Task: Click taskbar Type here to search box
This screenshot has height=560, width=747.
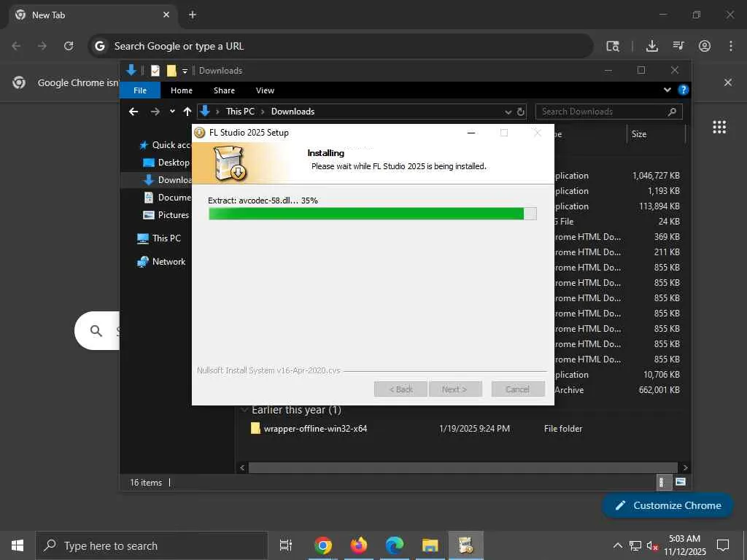Action: click(x=152, y=545)
